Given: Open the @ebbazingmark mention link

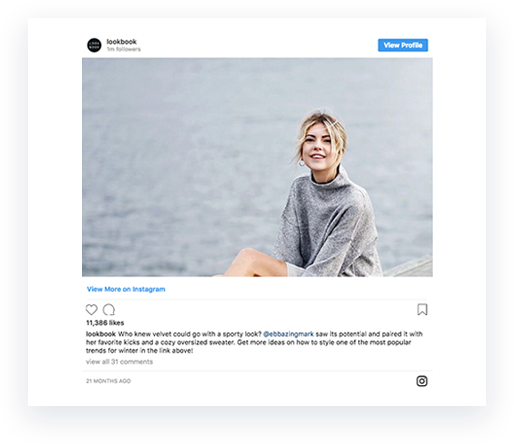Looking at the screenshot, I should 288,334.
